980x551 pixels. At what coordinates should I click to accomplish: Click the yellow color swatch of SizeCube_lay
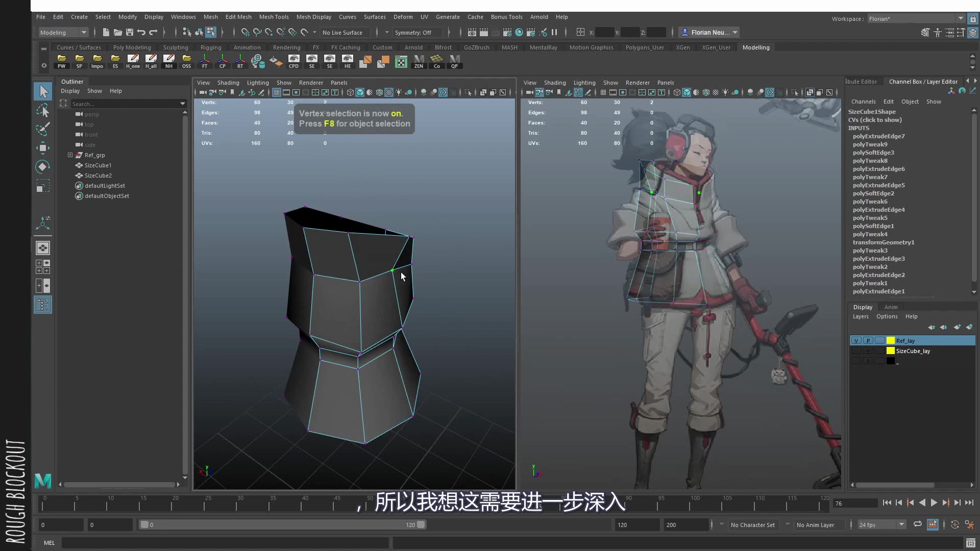coord(891,351)
